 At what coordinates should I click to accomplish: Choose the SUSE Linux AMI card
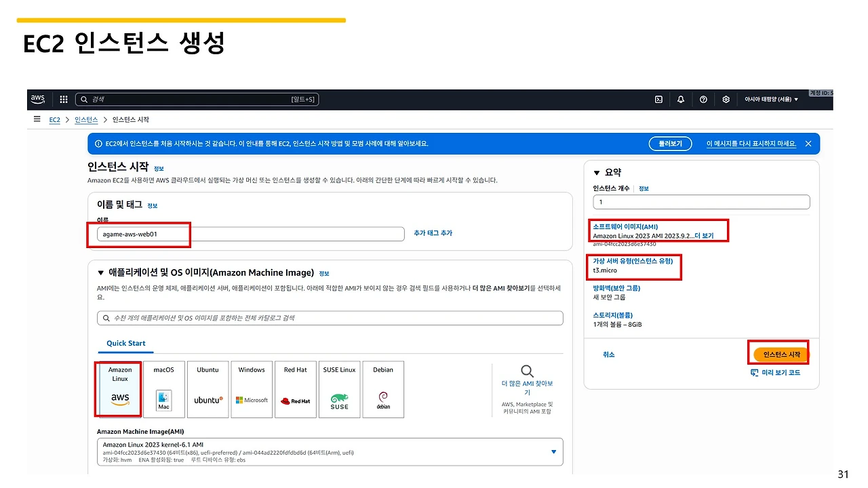click(x=339, y=389)
